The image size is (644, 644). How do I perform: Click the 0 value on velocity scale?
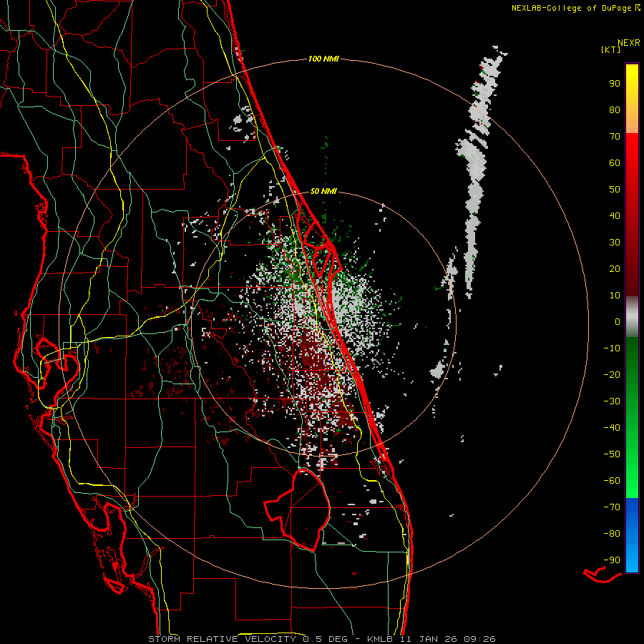click(x=618, y=322)
